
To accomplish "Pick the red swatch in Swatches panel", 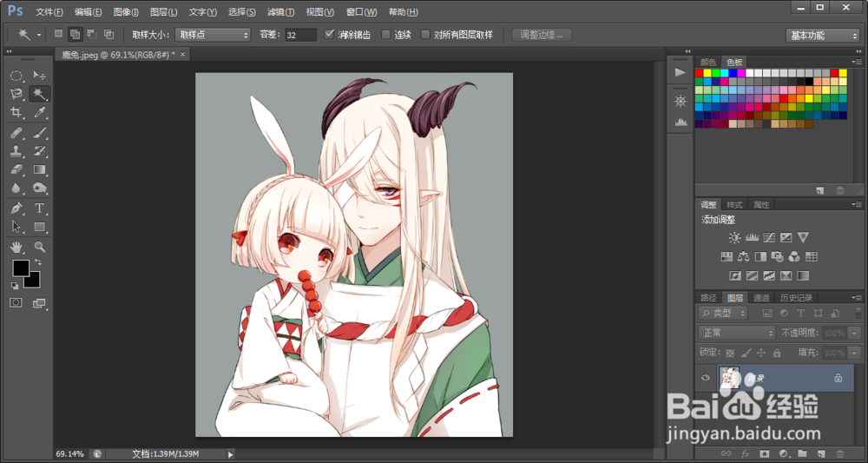I will click(699, 73).
